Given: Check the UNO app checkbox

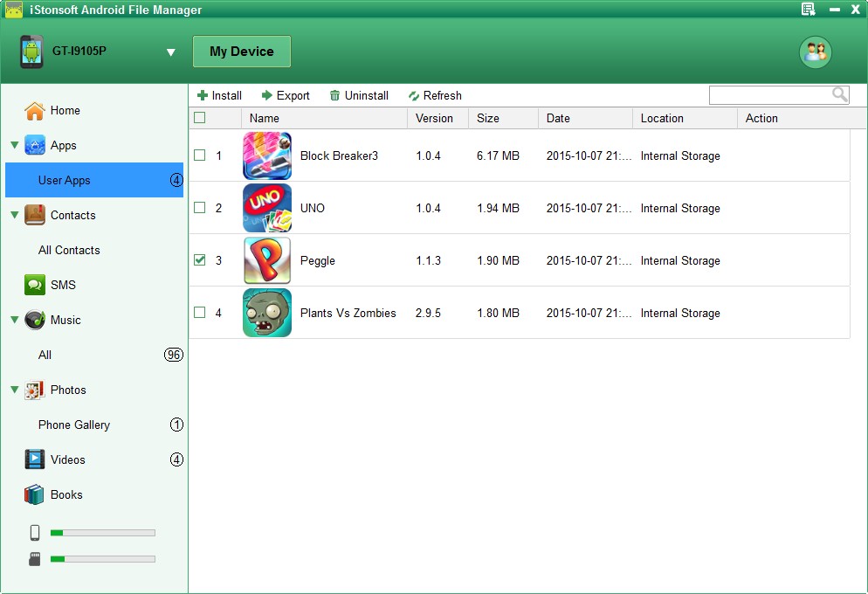Looking at the screenshot, I should coord(199,208).
